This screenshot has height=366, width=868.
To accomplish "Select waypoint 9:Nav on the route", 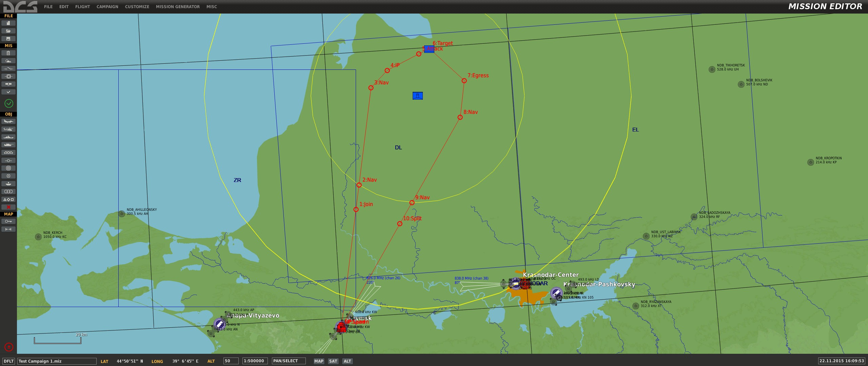I will [412, 203].
